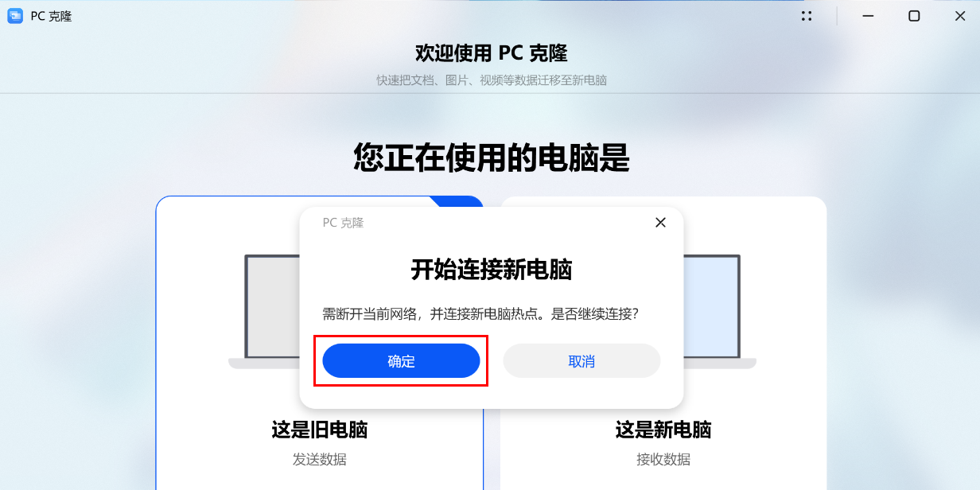Image resolution: width=980 pixels, height=490 pixels.
Task: Select the 这是旧电脑 card label
Action: (319, 430)
